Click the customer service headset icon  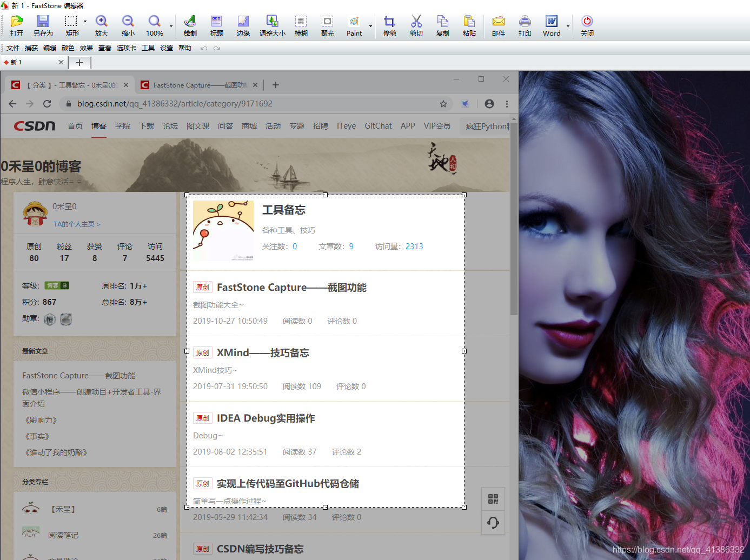tap(493, 523)
